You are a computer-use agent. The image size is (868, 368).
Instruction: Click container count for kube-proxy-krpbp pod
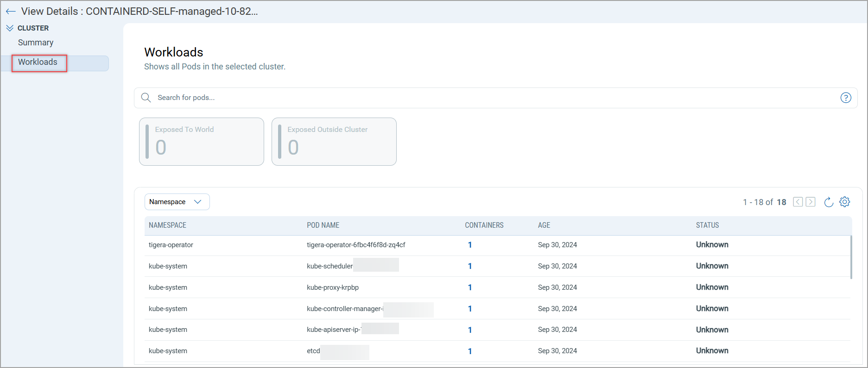[x=469, y=287]
